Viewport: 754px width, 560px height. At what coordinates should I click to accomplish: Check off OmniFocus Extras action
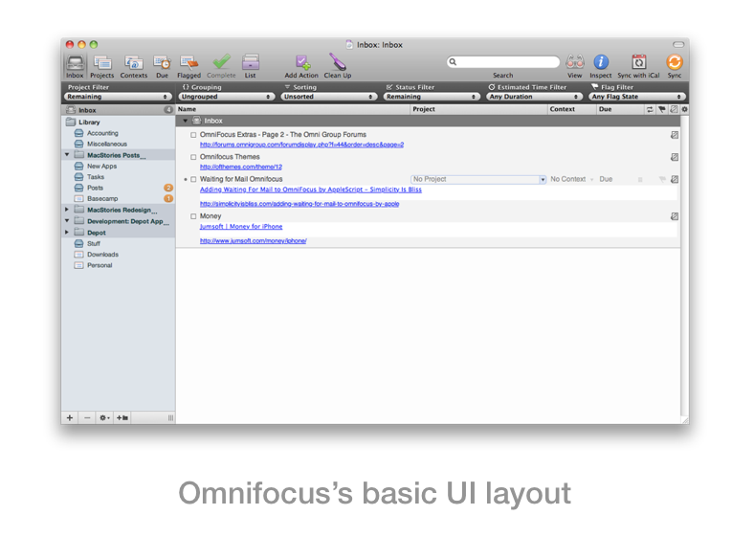coord(193,135)
